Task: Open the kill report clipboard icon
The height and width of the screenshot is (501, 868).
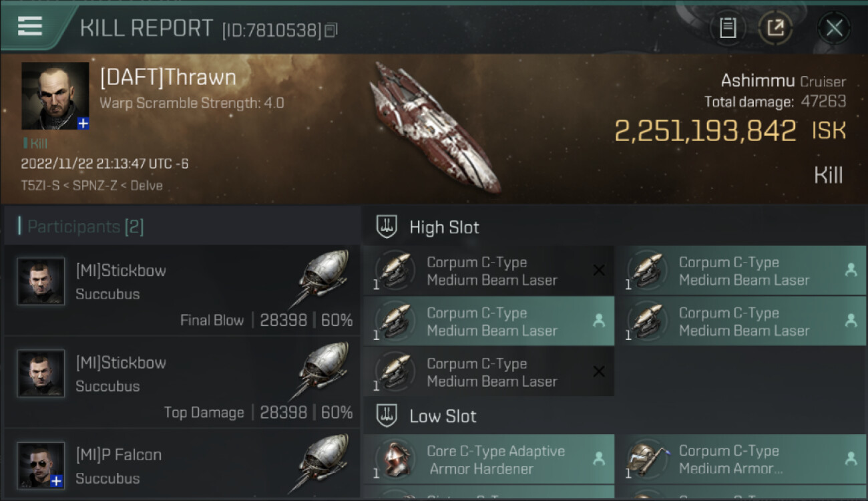Action: pyautogui.click(x=727, y=28)
